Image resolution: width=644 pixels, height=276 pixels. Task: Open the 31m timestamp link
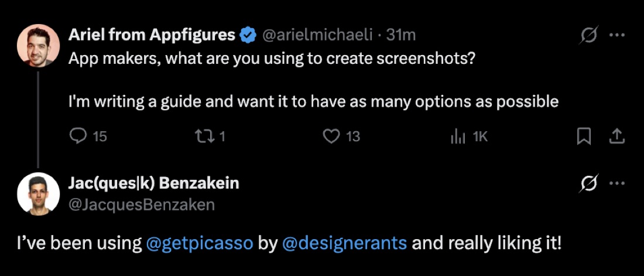tap(401, 36)
